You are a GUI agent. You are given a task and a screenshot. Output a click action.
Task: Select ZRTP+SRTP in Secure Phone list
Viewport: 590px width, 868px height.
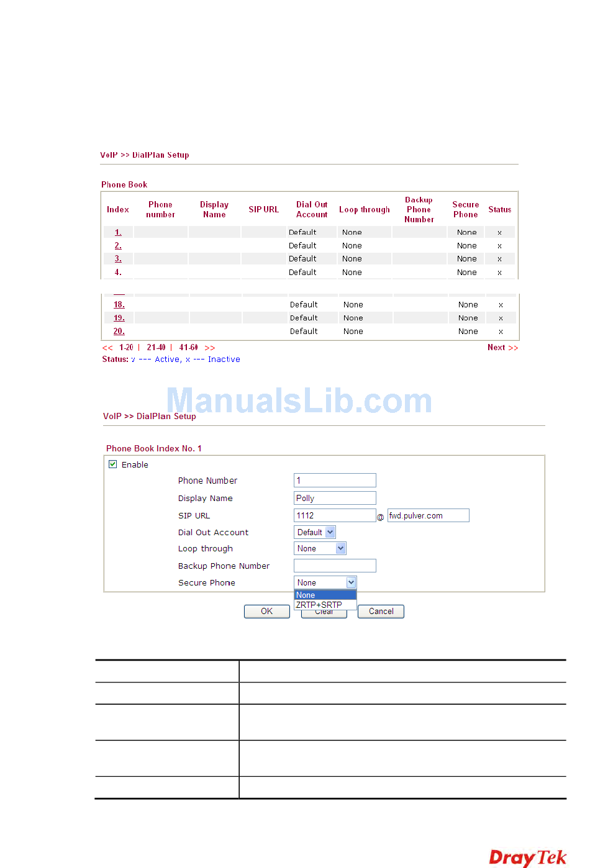pos(325,605)
